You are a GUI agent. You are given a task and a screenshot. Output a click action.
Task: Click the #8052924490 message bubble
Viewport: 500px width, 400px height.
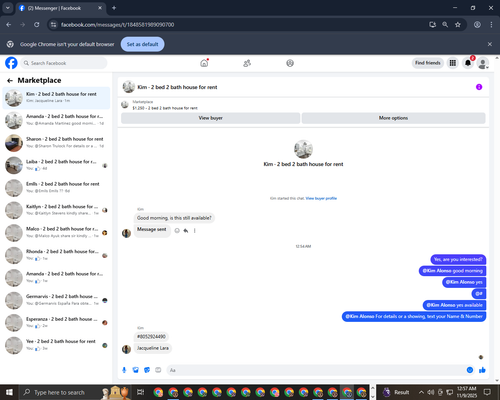(151, 337)
